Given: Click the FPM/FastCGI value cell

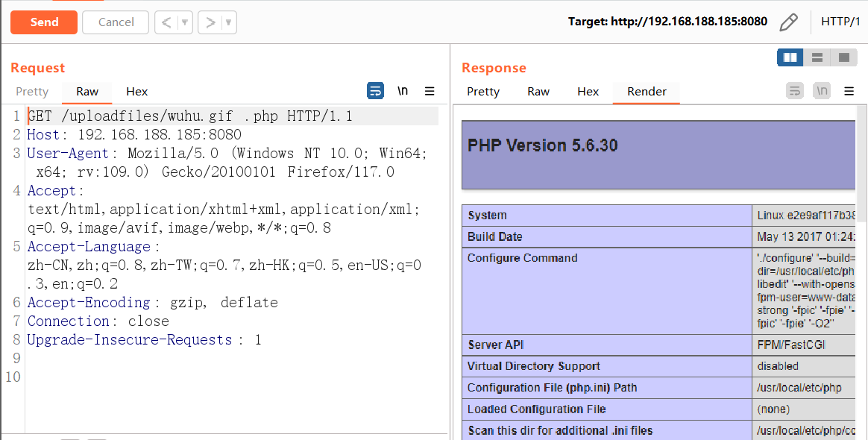Looking at the screenshot, I should [791, 345].
